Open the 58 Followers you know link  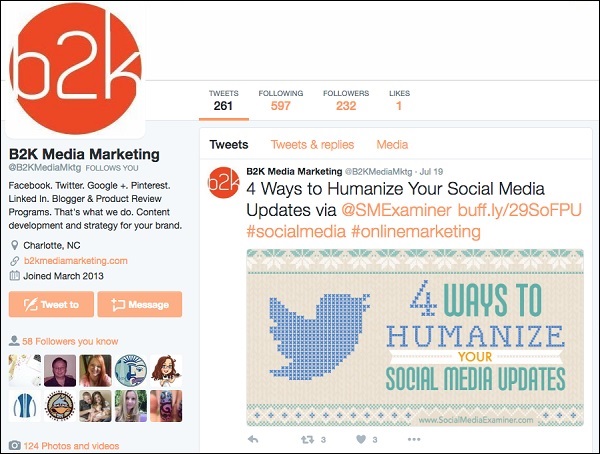[x=70, y=341]
